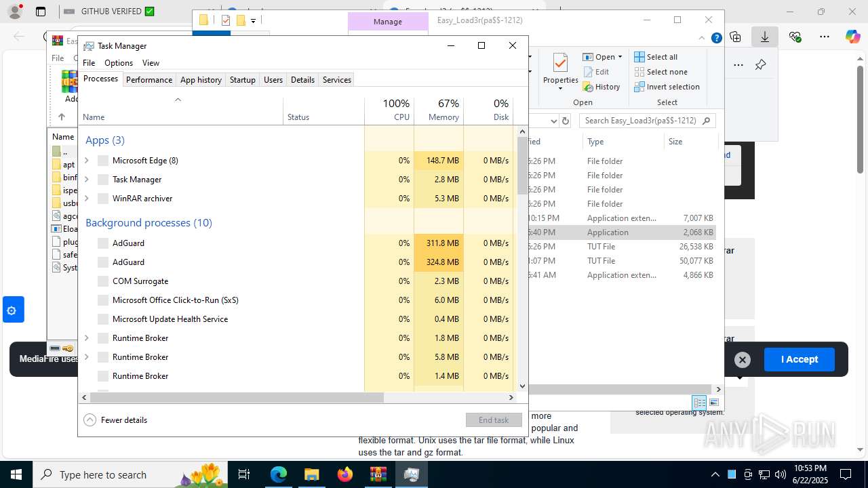This screenshot has width=868, height=488.
Task: Open Edge profile avatar icon
Action: pyautogui.click(x=14, y=12)
